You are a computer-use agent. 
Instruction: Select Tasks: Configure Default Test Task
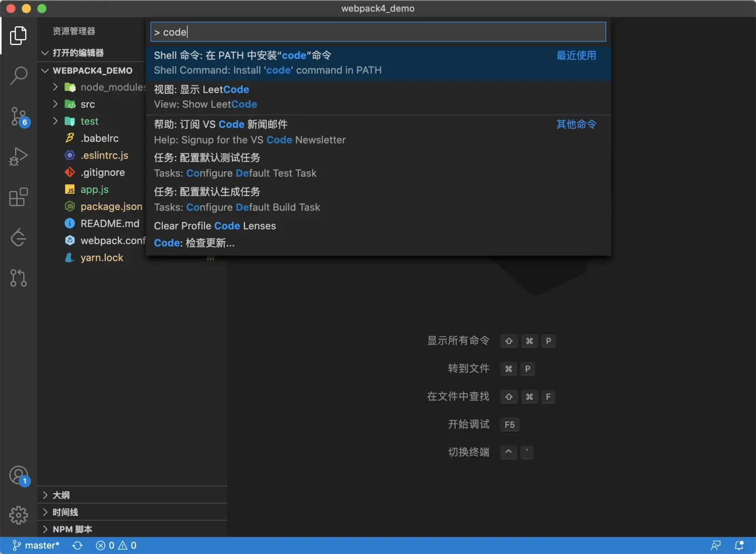coord(378,166)
